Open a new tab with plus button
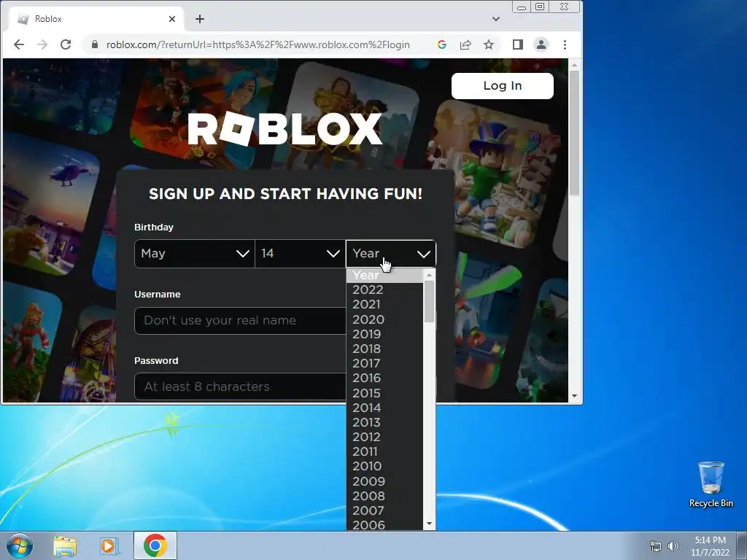 pyautogui.click(x=200, y=19)
